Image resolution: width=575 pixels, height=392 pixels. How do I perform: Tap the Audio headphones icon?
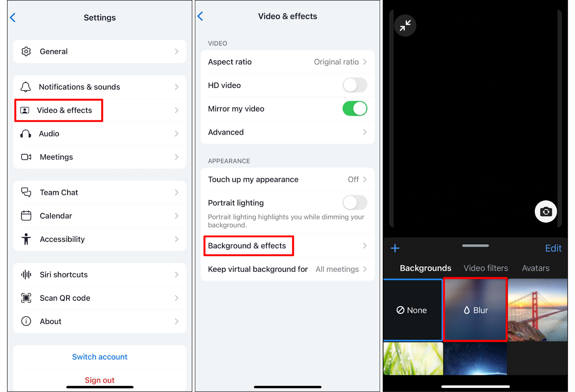click(x=26, y=134)
